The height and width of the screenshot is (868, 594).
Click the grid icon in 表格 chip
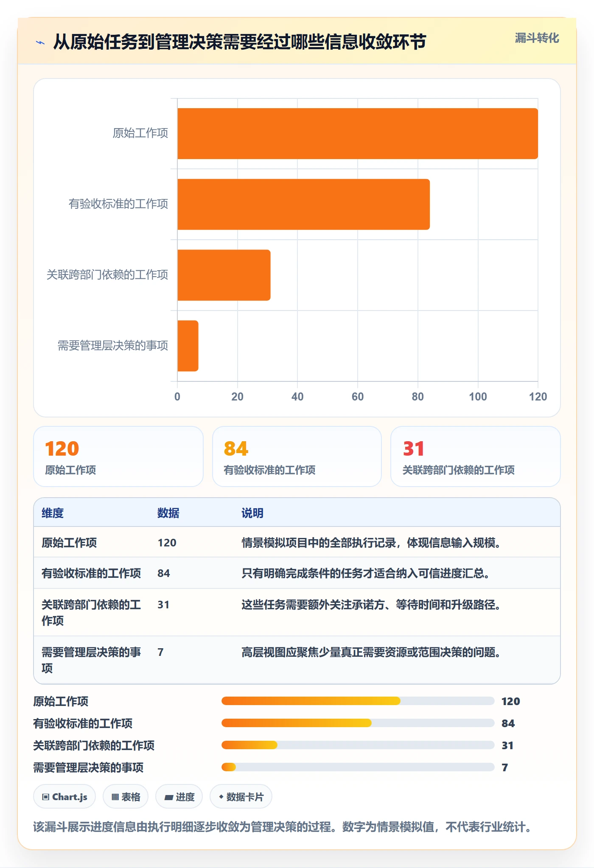[115, 797]
